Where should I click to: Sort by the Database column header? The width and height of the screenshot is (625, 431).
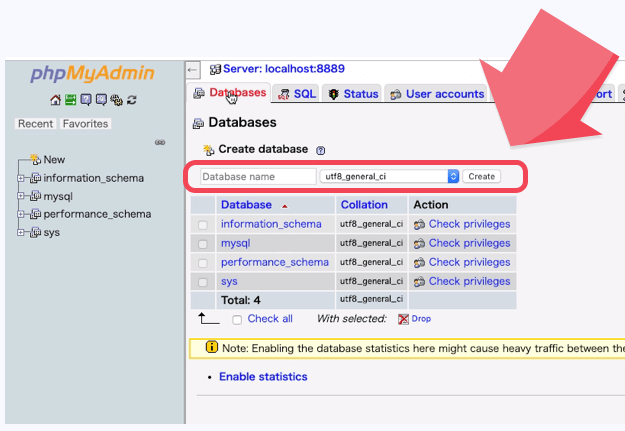click(246, 205)
